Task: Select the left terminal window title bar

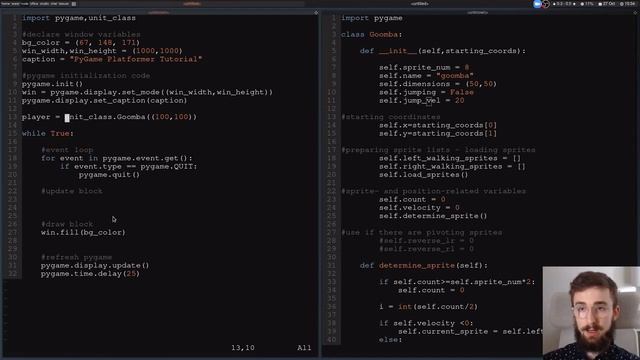Action: tap(159, 13)
